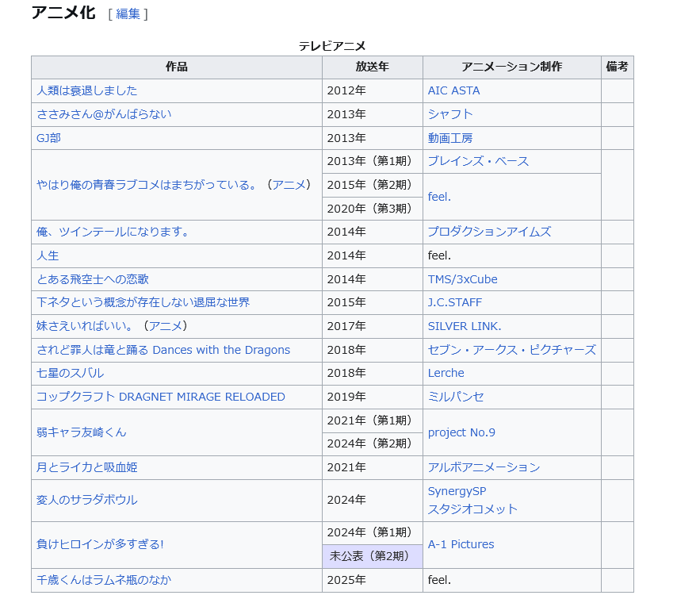Open the TMS/3xCube studio link

pos(462,279)
